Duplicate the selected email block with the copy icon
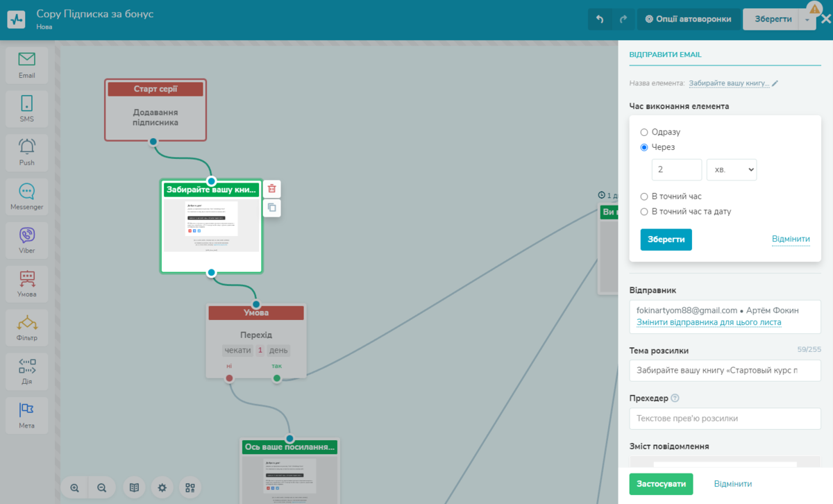 pyautogui.click(x=272, y=207)
